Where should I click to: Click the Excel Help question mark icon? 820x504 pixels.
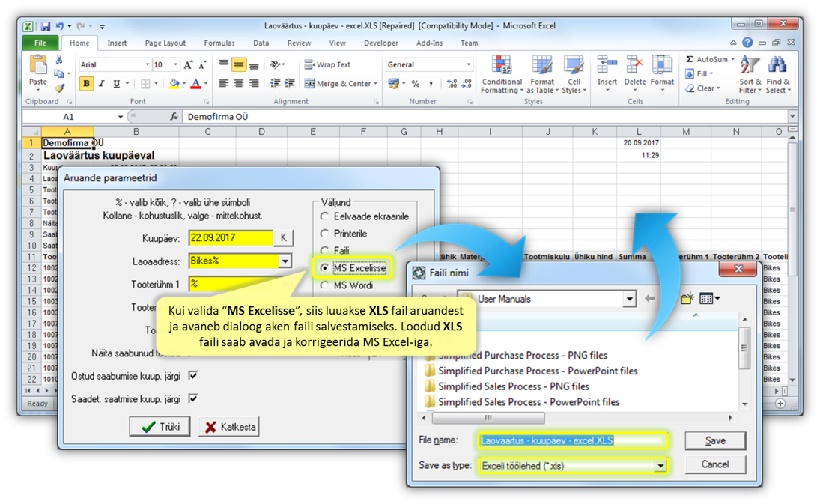click(x=748, y=43)
